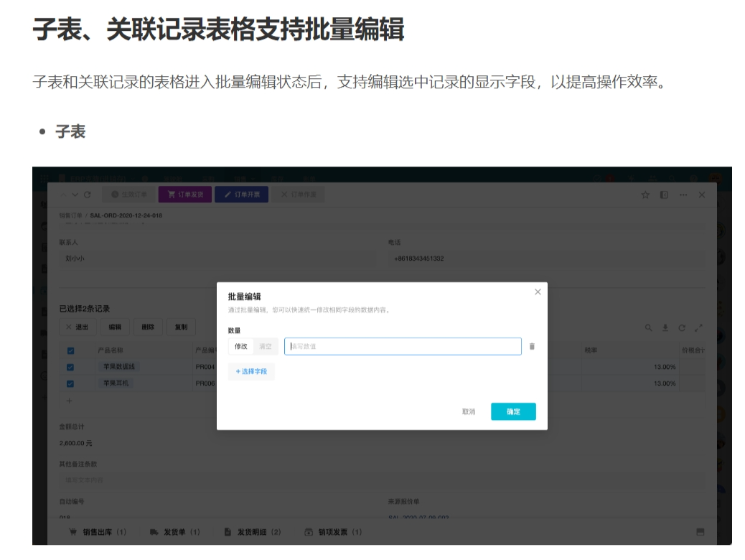Refresh the sub-table with the reload icon
Viewport: 745px width, 560px height.
(x=681, y=327)
